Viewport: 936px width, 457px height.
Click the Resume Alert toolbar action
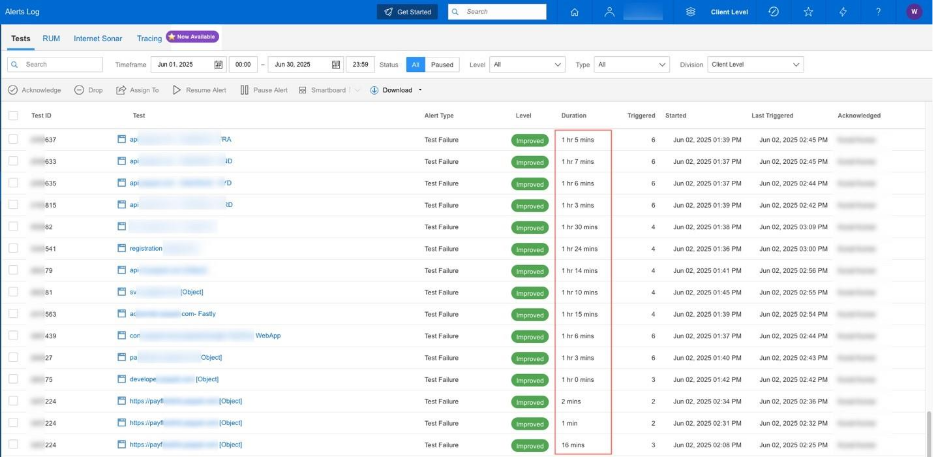[x=199, y=90]
